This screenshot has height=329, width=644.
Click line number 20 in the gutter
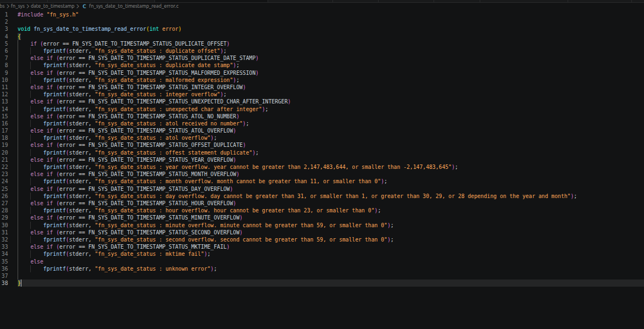5,152
